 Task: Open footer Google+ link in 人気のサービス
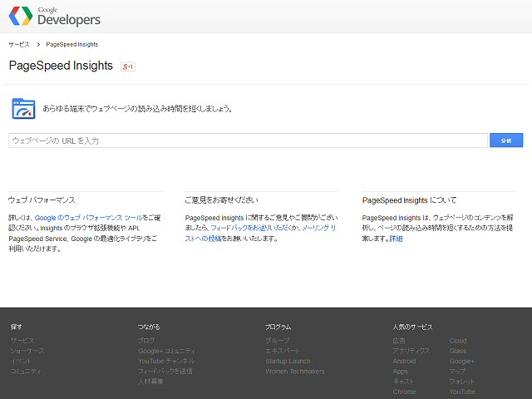point(462,361)
